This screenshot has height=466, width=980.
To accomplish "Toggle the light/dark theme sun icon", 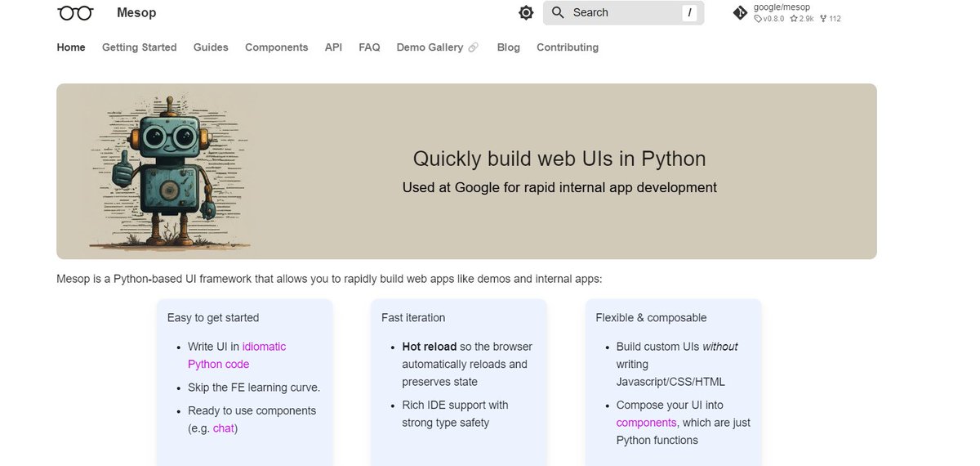I will coord(526,12).
